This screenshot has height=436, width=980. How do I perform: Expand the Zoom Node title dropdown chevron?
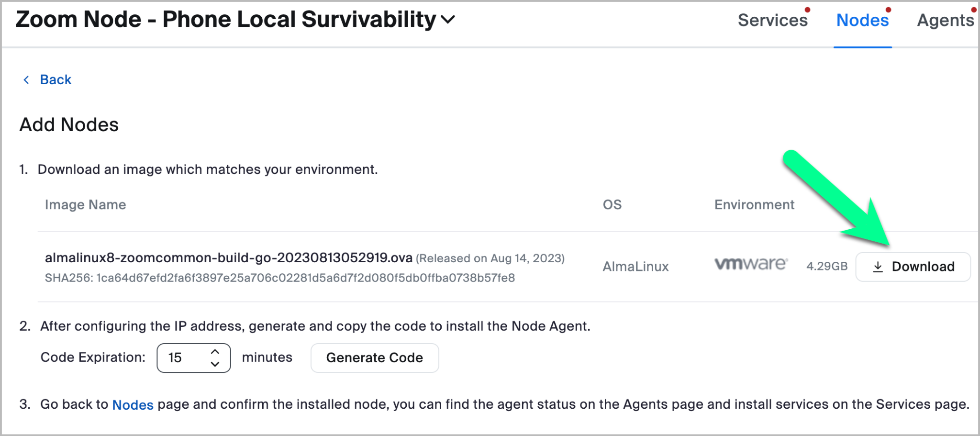(448, 20)
